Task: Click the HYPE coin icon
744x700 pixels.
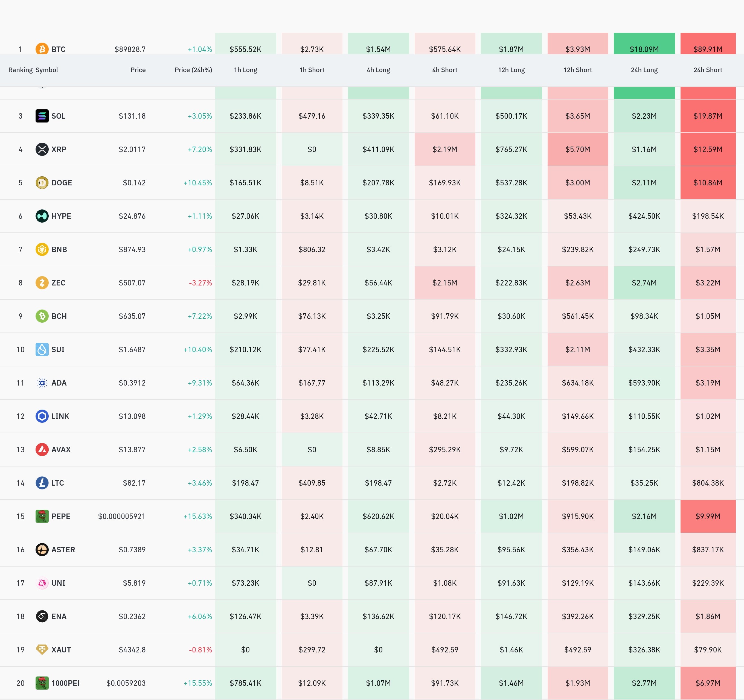Action: (x=42, y=216)
